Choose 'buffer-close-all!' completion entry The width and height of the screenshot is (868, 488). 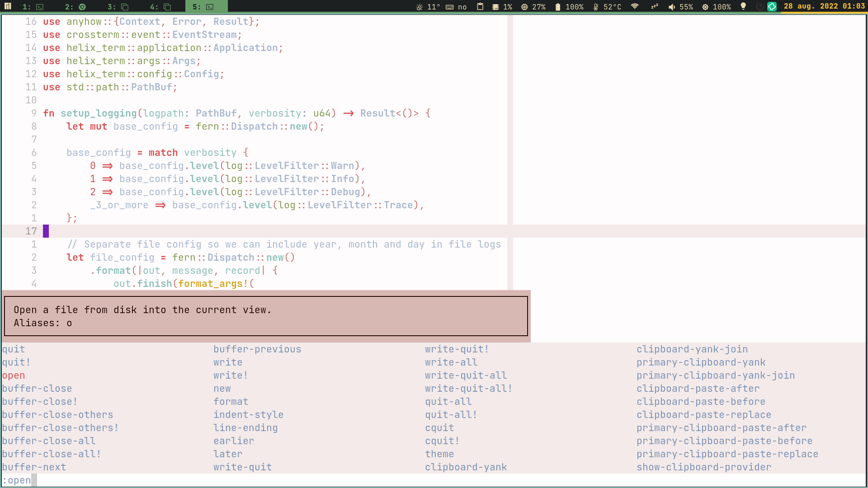[52, 454]
